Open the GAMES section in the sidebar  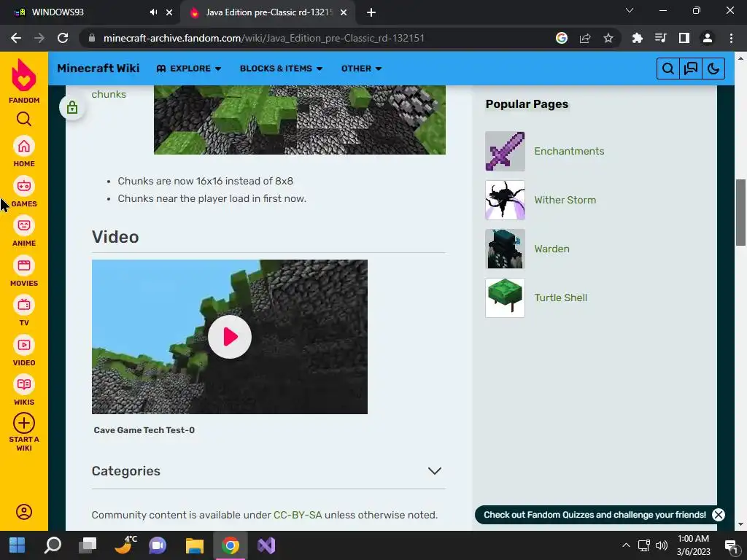[x=24, y=192]
